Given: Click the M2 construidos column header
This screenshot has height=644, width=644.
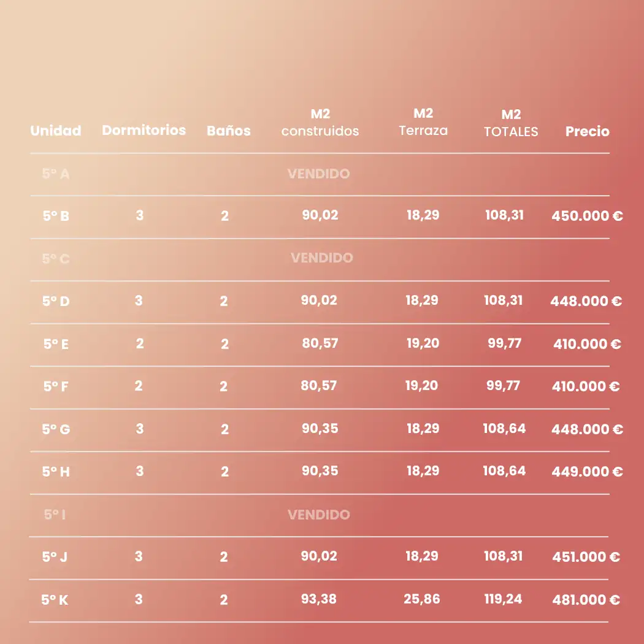Looking at the screenshot, I should 320,123.
